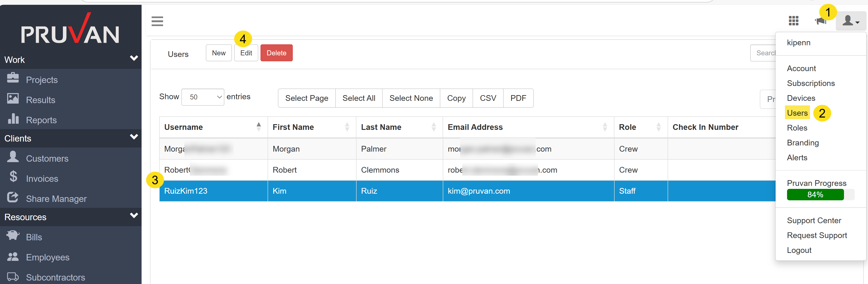Click the Pruvan Progress 84% bar
Screen dimensions: 868x284
(x=815, y=194)
